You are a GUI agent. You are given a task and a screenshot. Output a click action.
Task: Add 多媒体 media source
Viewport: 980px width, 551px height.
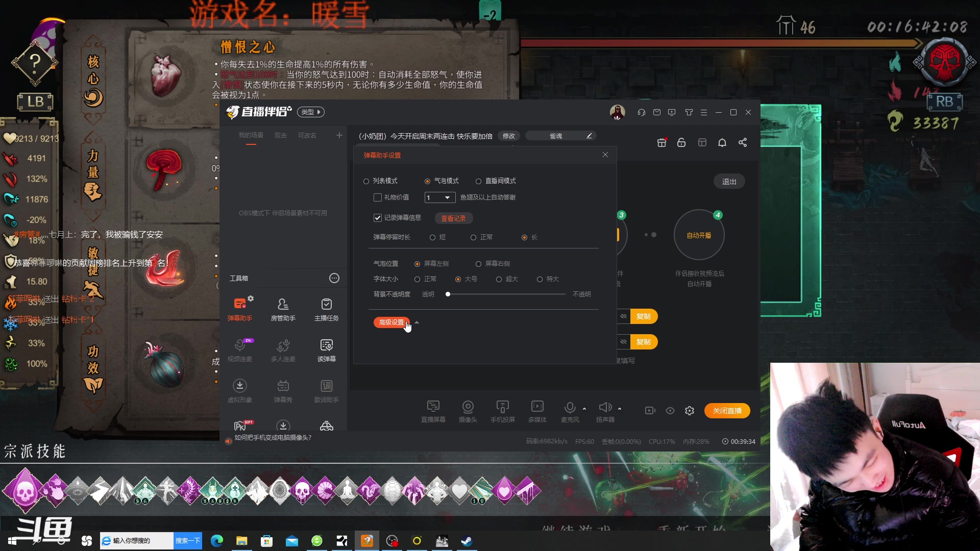(x=537, y=411)
